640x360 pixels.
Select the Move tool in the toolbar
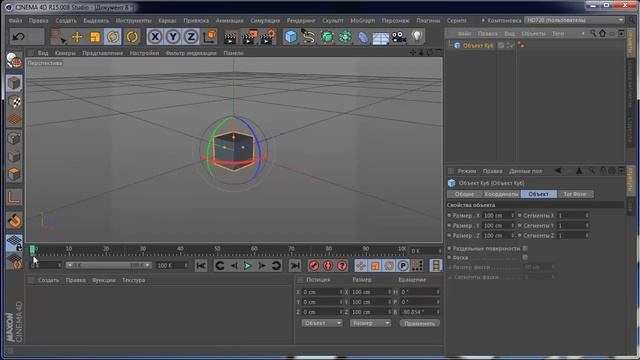click(x=77, y=37)
